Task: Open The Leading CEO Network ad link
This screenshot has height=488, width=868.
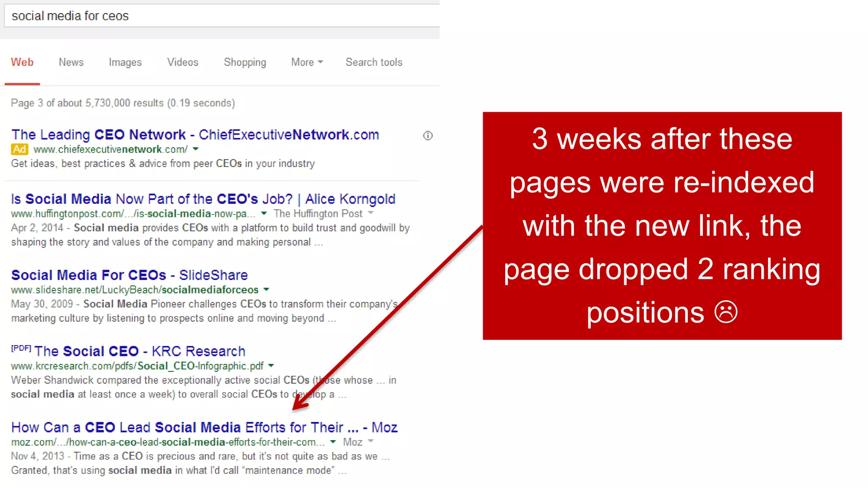Action: (x=195, y=135)
